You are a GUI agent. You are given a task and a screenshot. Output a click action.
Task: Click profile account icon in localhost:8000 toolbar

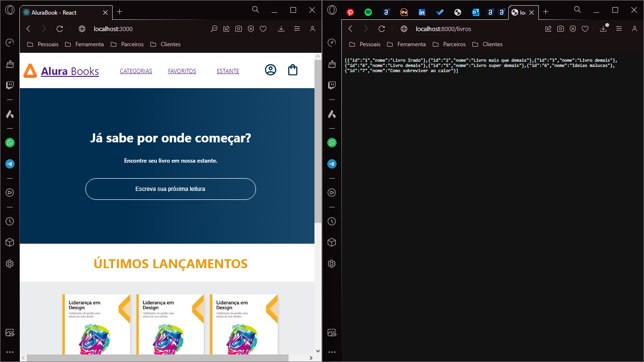[x=635, y=29]
